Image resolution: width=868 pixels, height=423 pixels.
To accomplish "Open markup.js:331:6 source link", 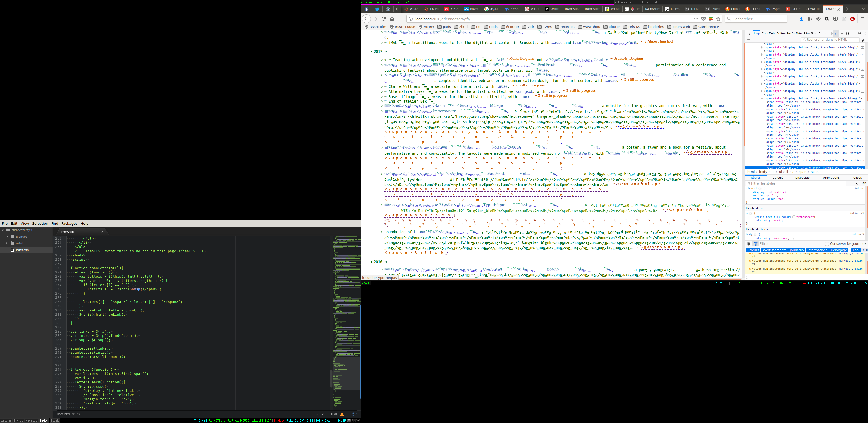I will coord(851,261).
